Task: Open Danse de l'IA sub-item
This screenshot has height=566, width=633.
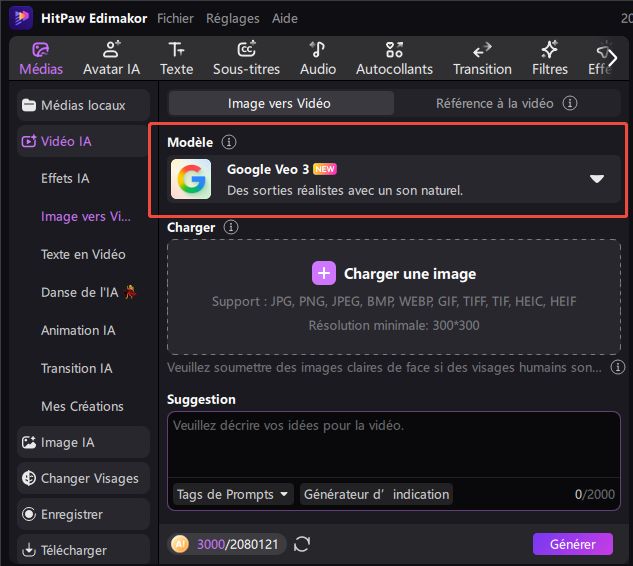Action: click(x=89, y=292)
